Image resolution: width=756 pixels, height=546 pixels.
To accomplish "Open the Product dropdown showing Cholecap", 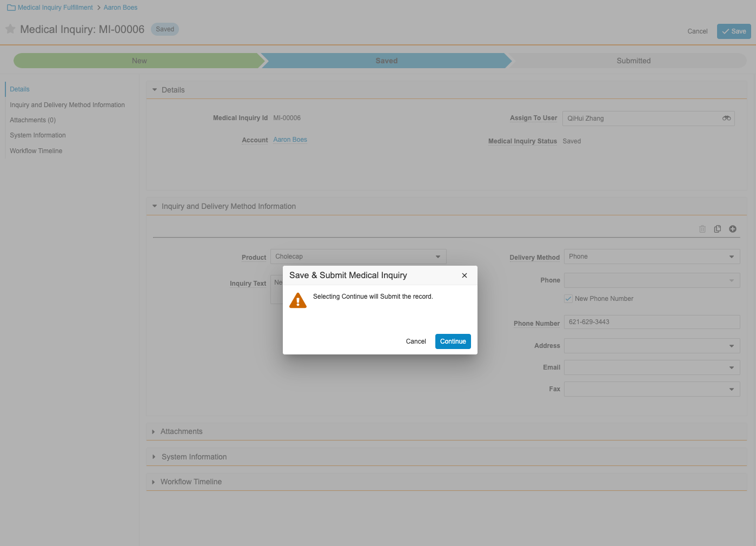I will (358, 256).
